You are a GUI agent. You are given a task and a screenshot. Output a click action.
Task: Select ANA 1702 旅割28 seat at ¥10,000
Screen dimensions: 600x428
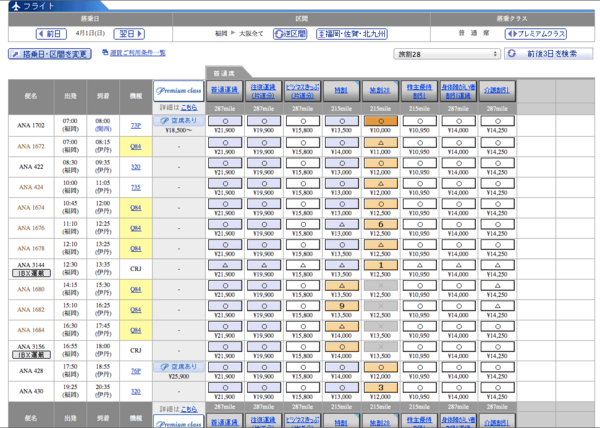(x=380, y=121)
